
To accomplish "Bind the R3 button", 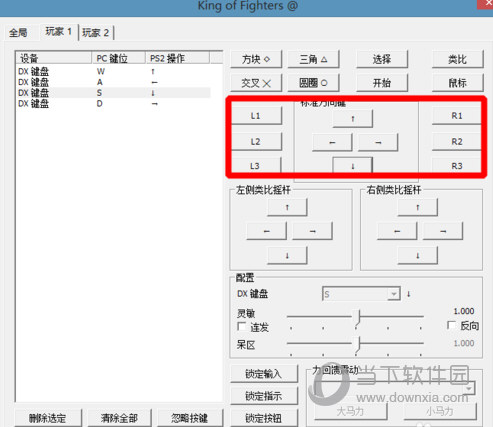I will point(457,166).
